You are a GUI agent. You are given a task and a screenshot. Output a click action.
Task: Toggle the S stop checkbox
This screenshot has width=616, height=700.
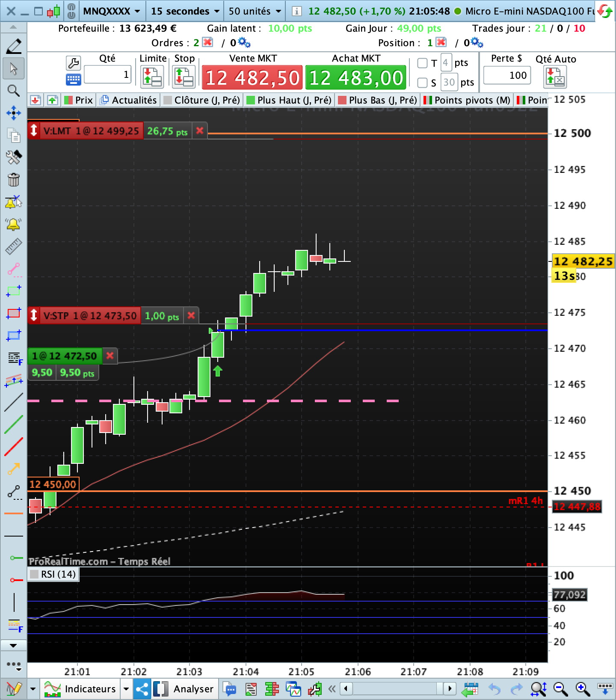[x=422, y=82]
